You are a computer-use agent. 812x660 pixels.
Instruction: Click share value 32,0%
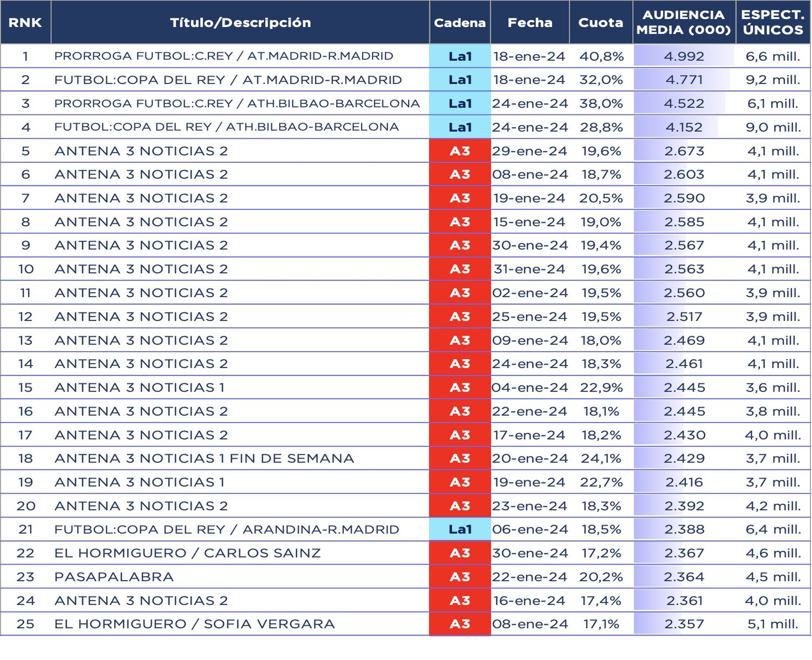pyautogui.click(x=601, y=80)
